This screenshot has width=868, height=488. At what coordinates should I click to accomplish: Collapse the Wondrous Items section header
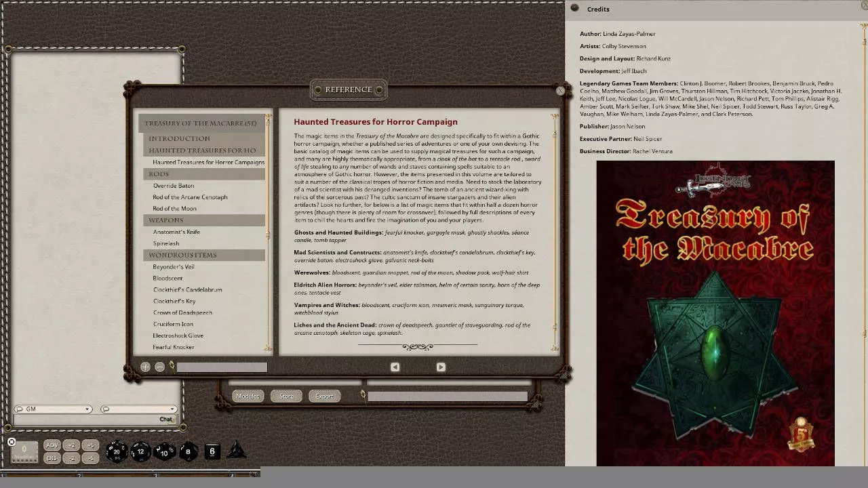pyautogui.click(x=204, y=255)
